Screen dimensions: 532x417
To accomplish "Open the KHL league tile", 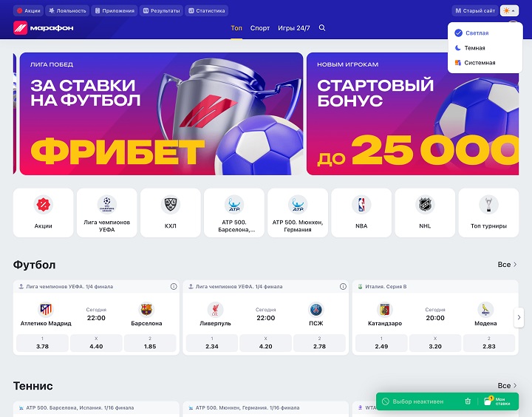I will [171, 213].
